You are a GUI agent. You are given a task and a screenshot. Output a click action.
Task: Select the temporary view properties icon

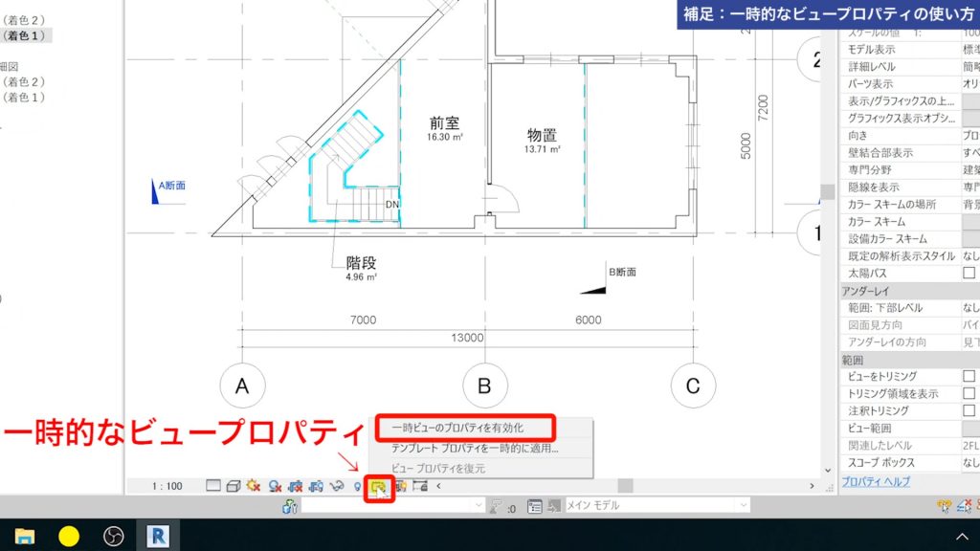coord(379,486)
